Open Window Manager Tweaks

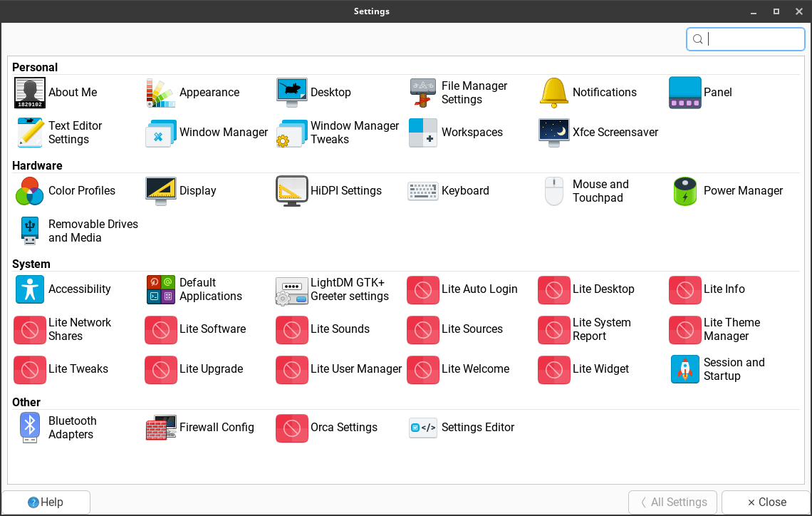click(x=291, y=133)
